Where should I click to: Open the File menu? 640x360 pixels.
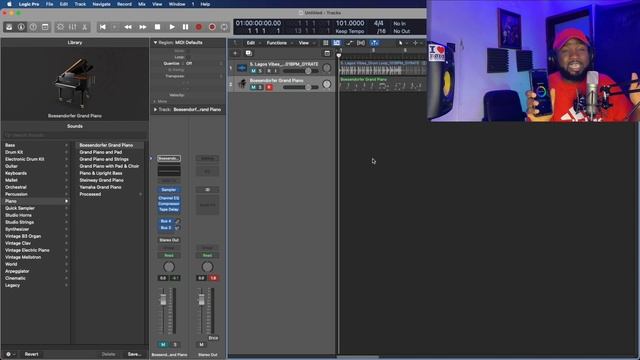coord(49,4)
